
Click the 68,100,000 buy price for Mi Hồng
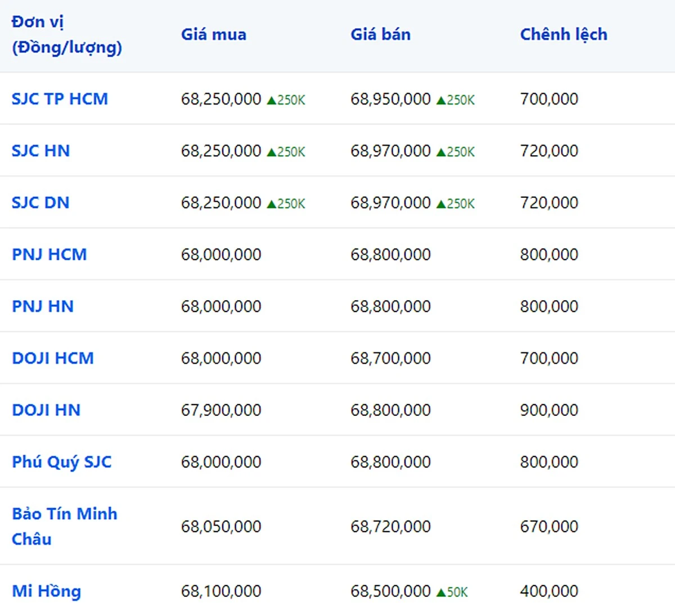pyautogui.click(x=220, y=591)
